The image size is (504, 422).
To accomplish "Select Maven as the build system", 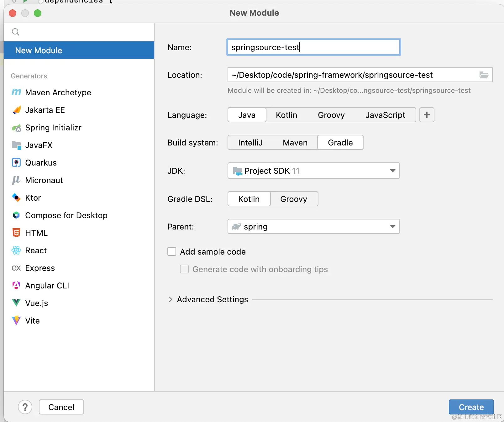I will pos(295,143).
